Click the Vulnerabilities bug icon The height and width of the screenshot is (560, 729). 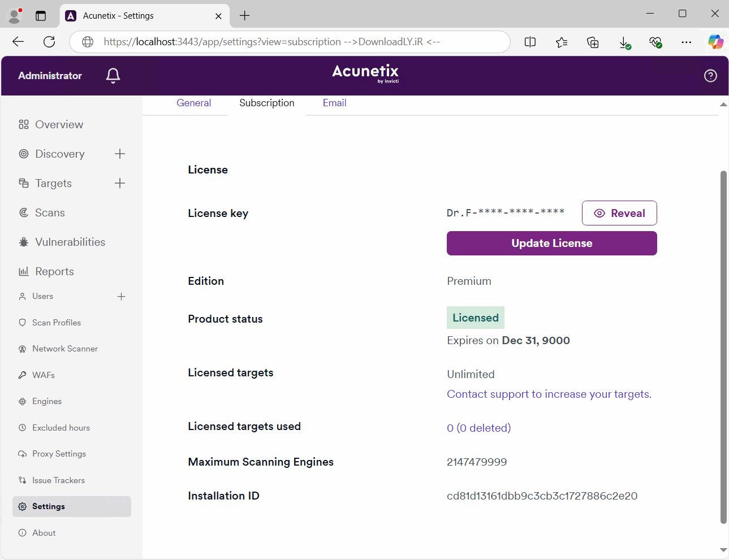pyautogui.click(x=24, y=242)
